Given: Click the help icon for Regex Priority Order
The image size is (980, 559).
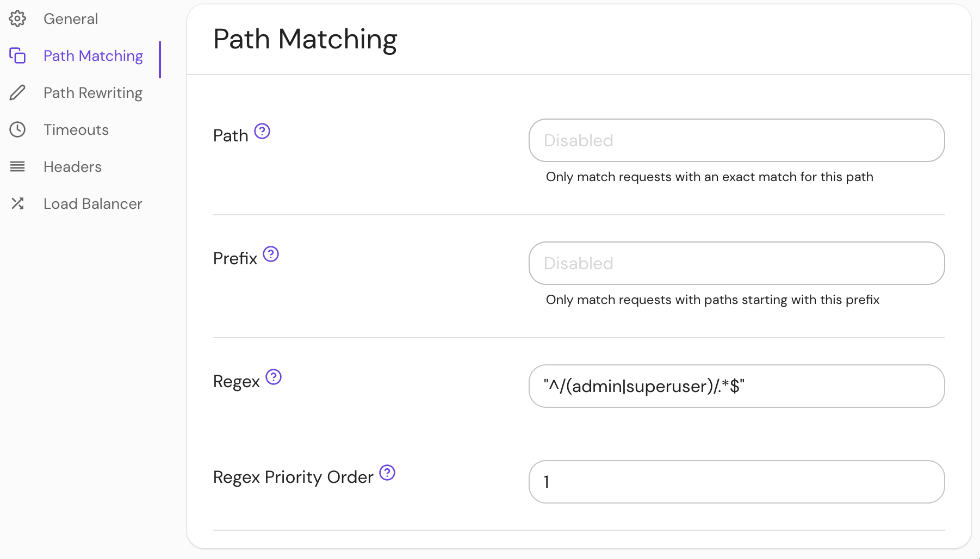Looking at the screenshot, I should pyautogui.click(x=387, y=473).
